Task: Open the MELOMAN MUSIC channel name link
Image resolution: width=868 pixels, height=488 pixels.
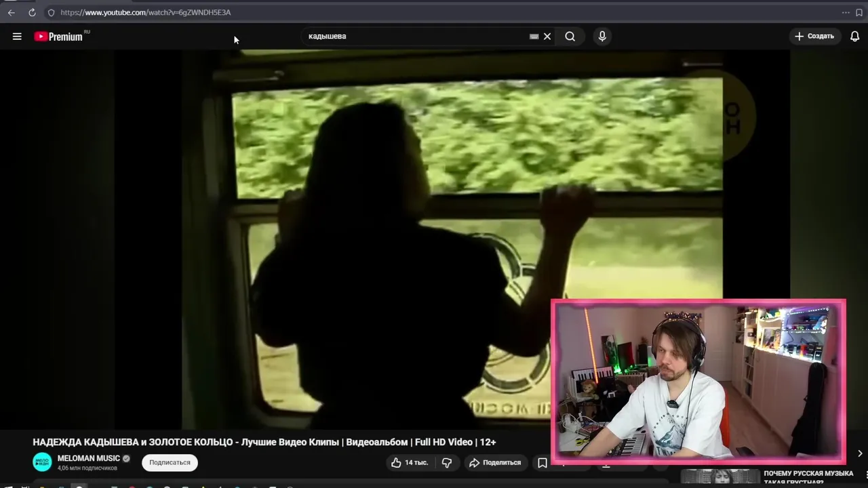Action: 89,458
